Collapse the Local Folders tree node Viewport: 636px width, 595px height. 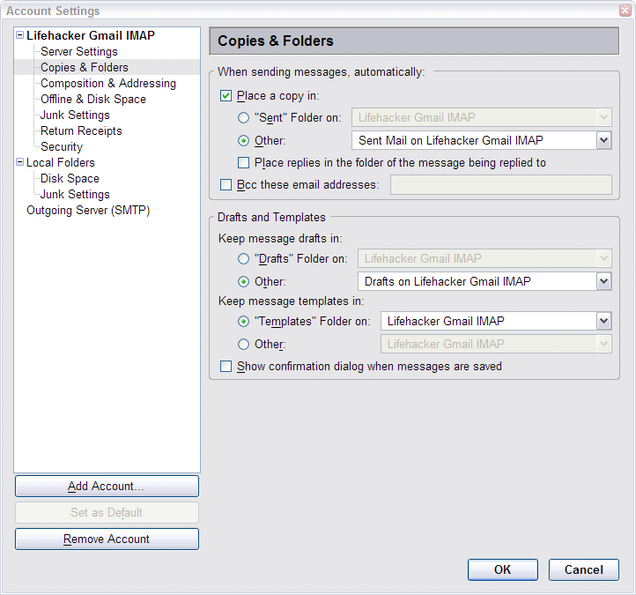[x=19, y=162]
